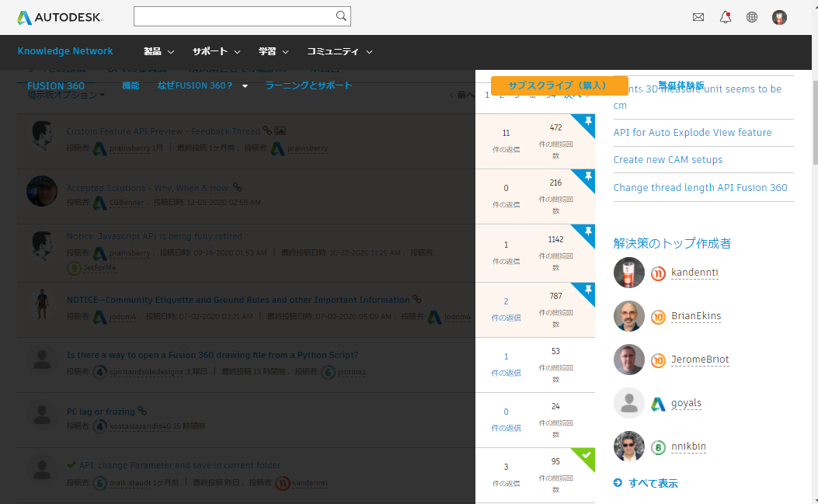Click the arrow icon next to すべて表示

(618, 482)
